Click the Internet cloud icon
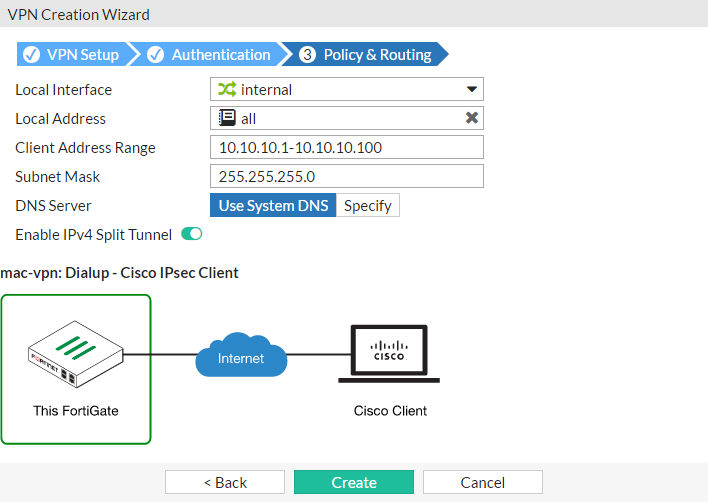Viewport: 708px width, 502px height. coord(241,355)
